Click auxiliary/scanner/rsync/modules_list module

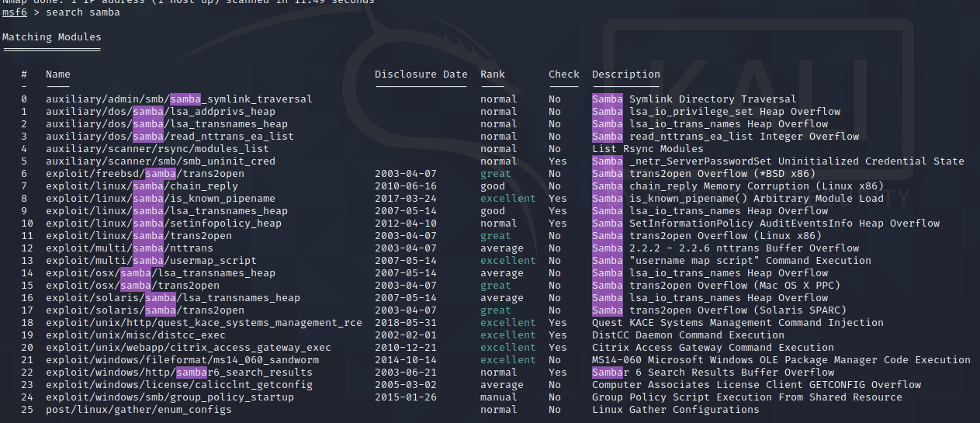pos(158,149)
